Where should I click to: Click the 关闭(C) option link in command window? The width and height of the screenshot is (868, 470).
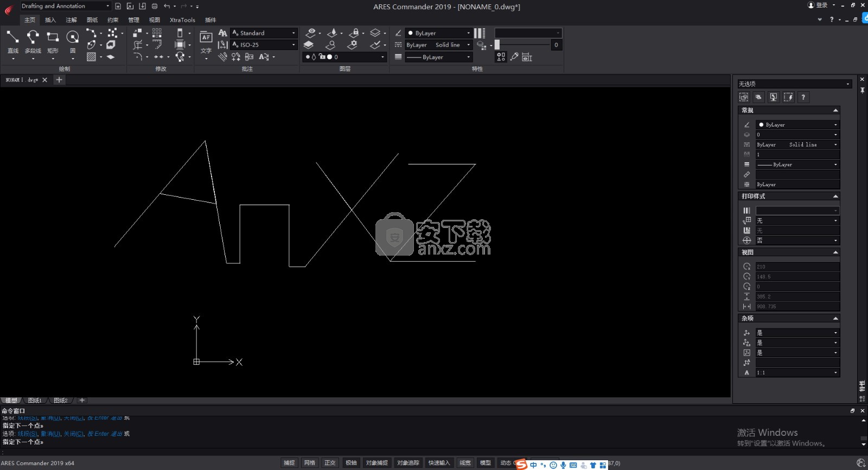tap(74, 434)
